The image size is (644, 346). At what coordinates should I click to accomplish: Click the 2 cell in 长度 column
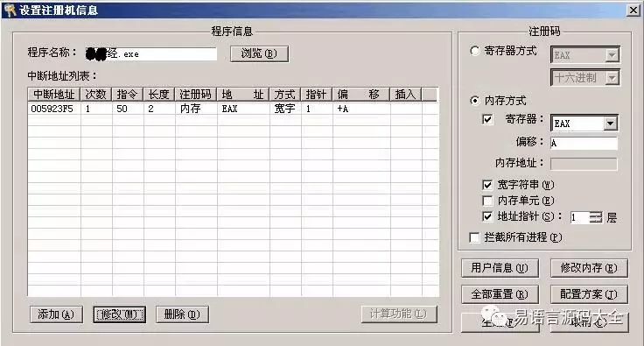(x=159, y=109)
